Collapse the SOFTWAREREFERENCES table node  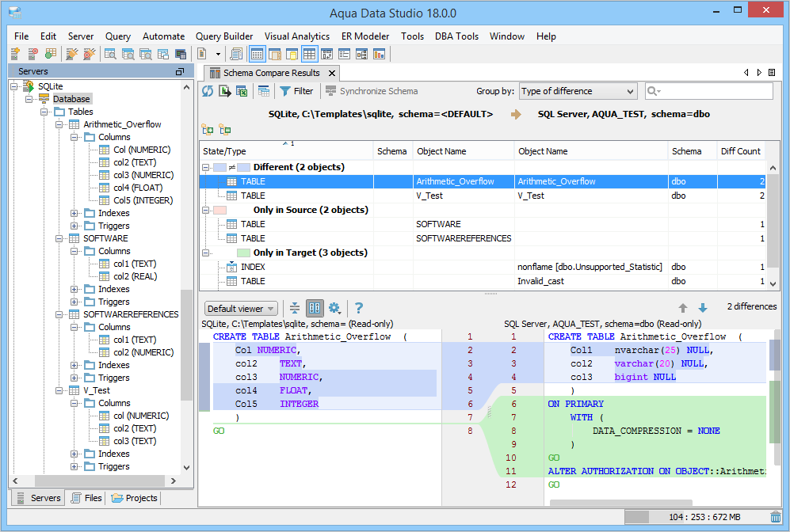point(59,314)
